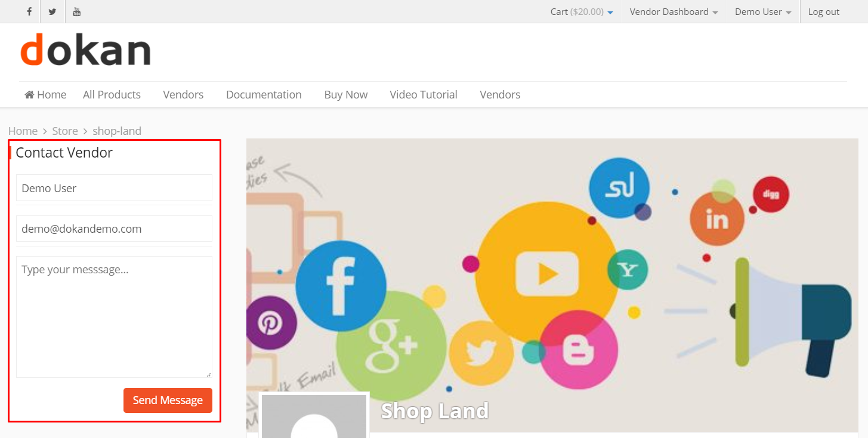Screen dimensions: 868x438
Task: Click the store avatar thumbnail
Action: tap(314, 416)
